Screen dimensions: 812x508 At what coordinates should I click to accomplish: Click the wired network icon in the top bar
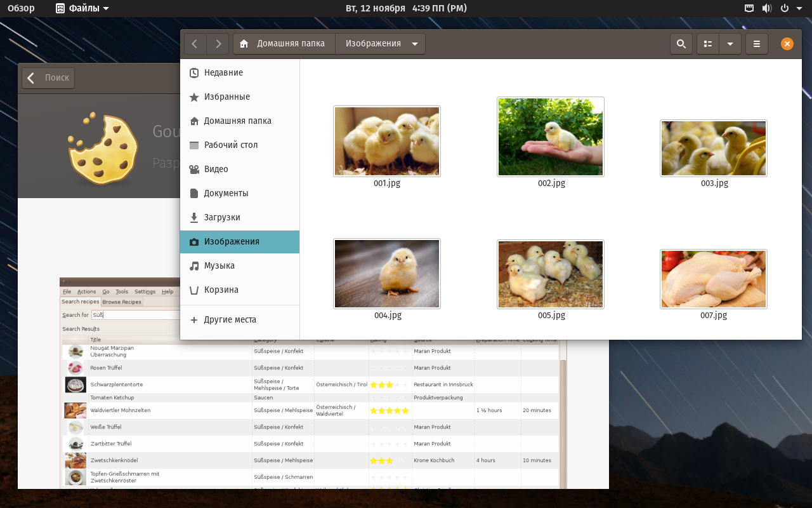tap(749, 8)
